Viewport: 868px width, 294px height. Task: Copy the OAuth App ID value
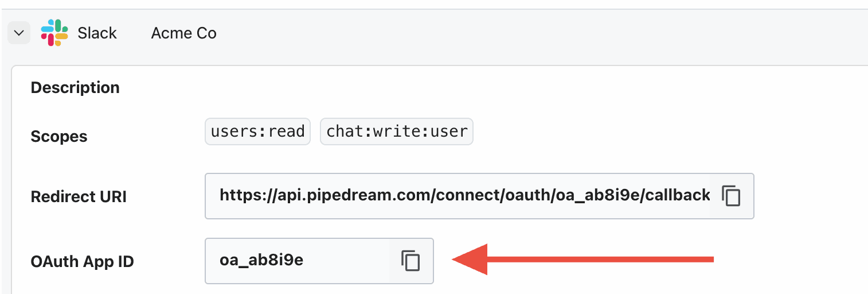point(410,261)
